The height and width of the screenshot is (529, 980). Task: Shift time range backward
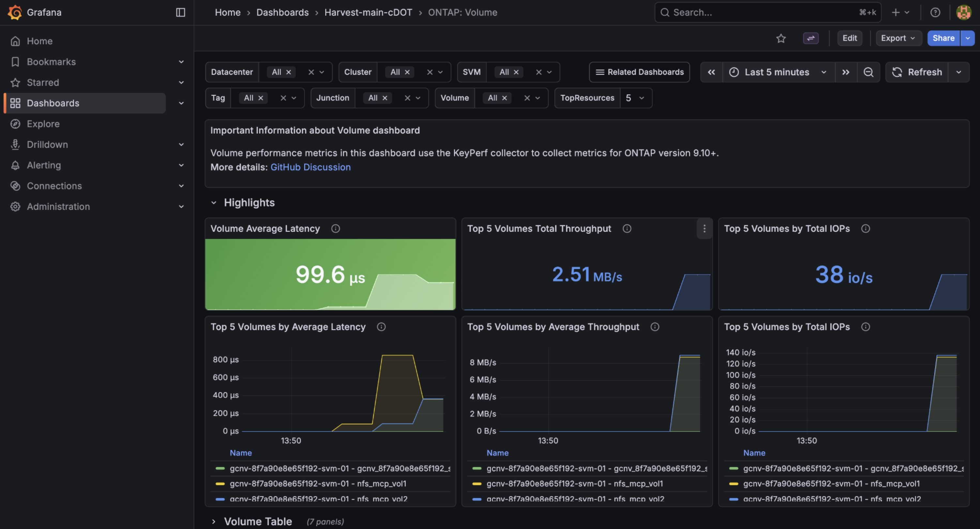711,72
